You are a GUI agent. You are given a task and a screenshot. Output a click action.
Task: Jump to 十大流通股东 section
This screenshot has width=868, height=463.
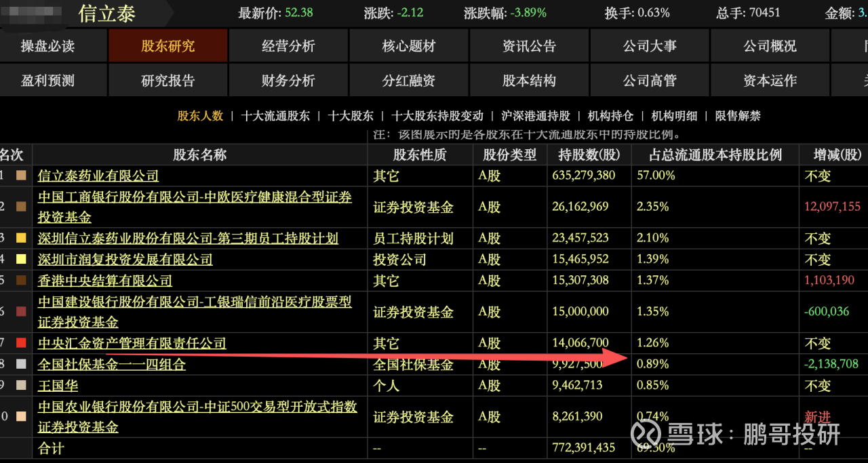(275, 116)
